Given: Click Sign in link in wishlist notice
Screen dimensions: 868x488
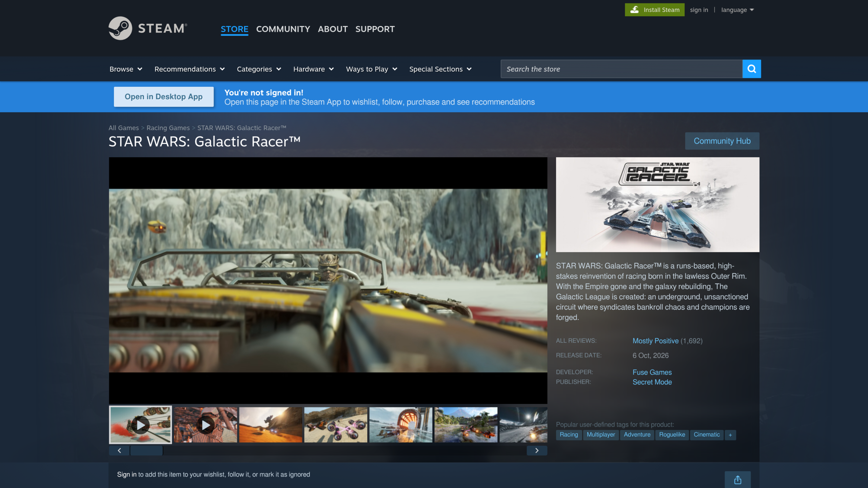Looking at the screenshot, I should click(x=126, y=474).
